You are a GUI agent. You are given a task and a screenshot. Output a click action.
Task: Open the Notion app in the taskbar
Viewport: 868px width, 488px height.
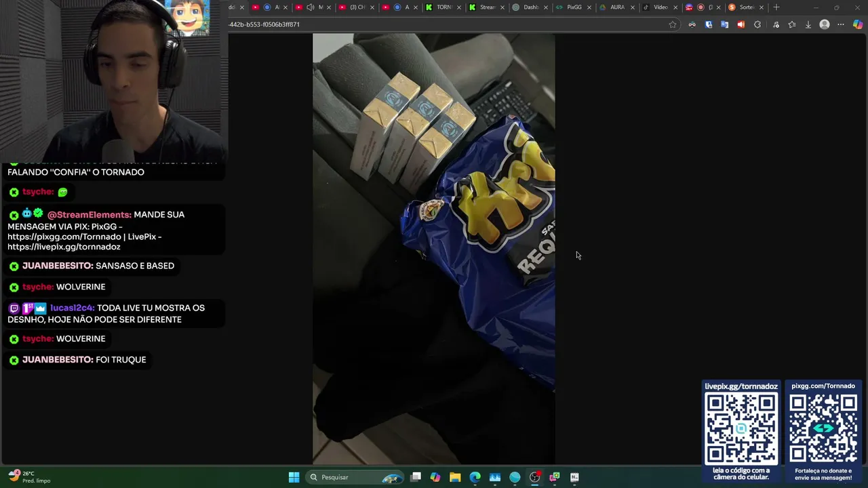coord(574,477)
